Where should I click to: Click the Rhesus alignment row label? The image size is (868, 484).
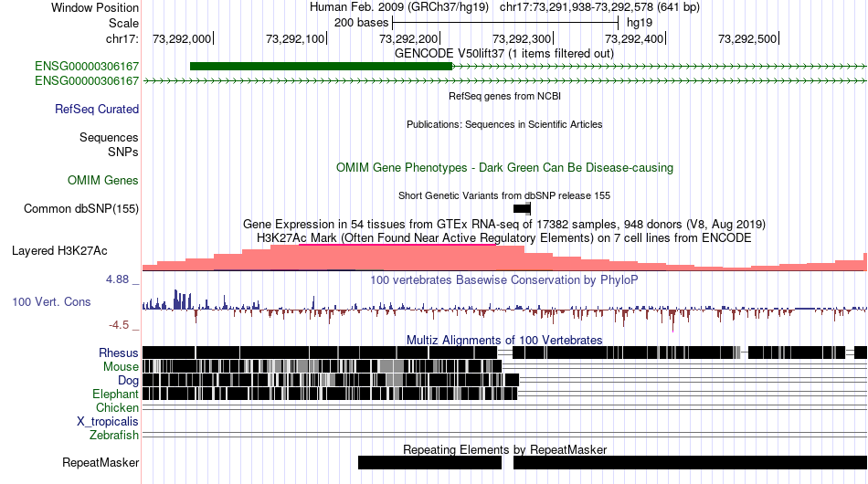[x=119, y=352]
